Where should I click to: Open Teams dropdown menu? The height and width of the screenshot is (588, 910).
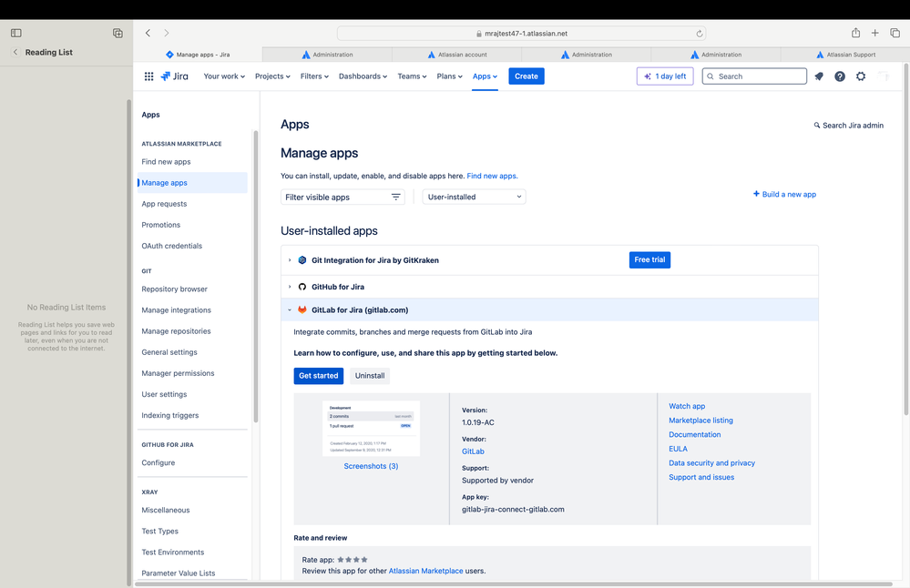412,76
